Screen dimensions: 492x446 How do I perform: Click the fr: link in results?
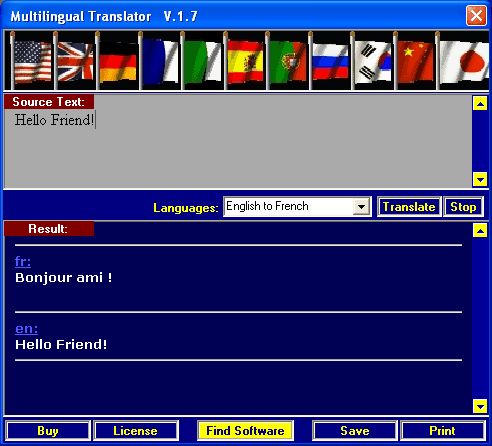(23, 261)
